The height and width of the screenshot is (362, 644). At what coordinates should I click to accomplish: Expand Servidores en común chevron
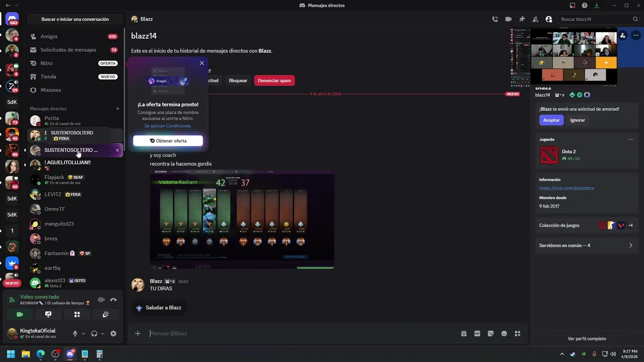[x=630, y=245]
